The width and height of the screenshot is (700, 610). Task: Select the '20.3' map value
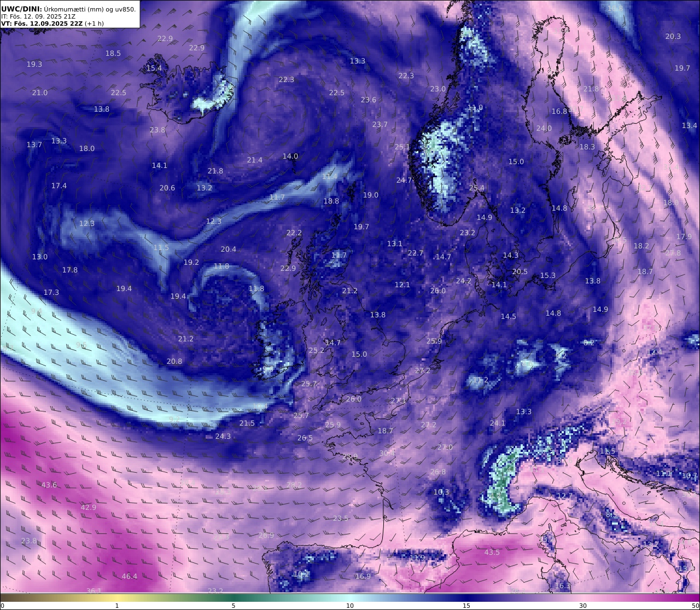(673, 37)
